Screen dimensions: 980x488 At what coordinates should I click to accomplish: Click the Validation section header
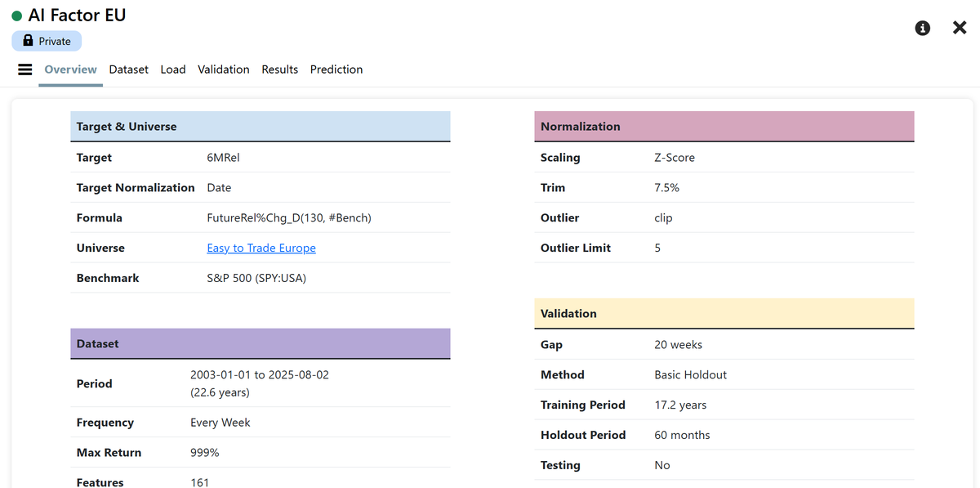(724, 313)
